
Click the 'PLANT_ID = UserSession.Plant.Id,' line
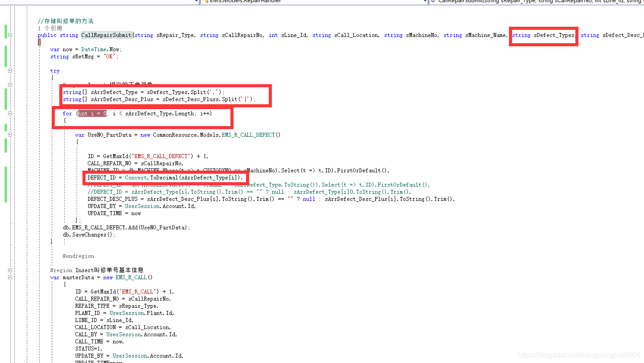click(x=124, y=313)
